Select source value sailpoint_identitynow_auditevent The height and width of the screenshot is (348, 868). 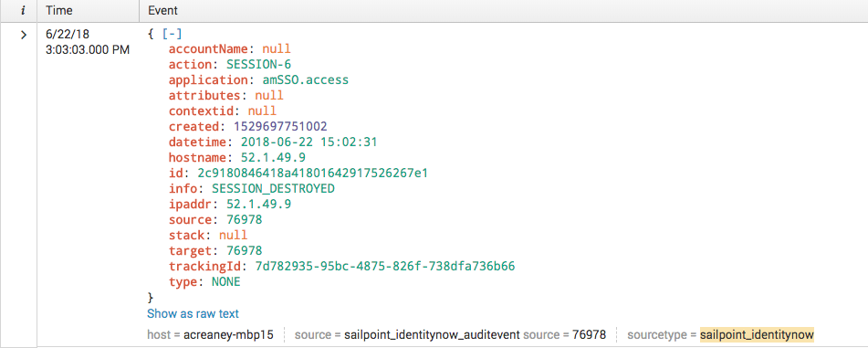click(432, 334)
